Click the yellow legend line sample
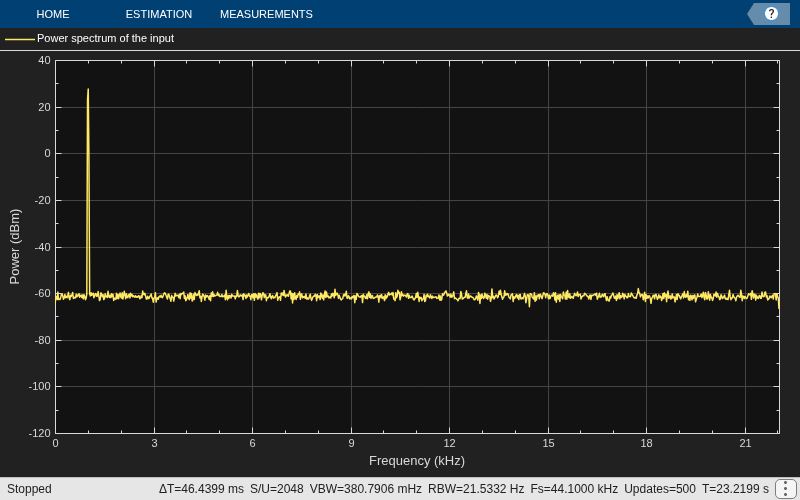The height and width of the screenshot is (500, 800). click(x=20, y=39)
